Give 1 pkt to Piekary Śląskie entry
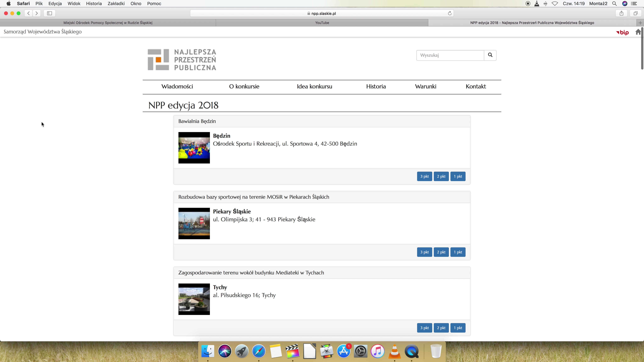 (x=458, y=252)
